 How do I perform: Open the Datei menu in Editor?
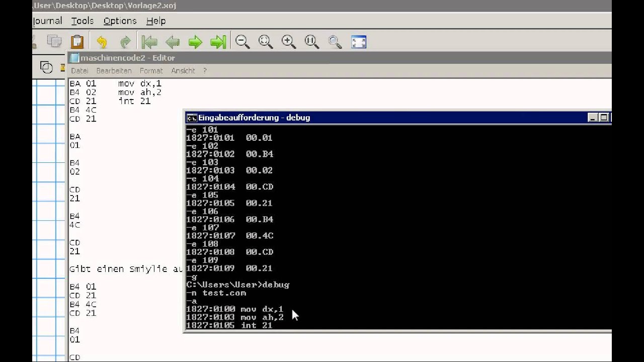[x=79, y=71]
